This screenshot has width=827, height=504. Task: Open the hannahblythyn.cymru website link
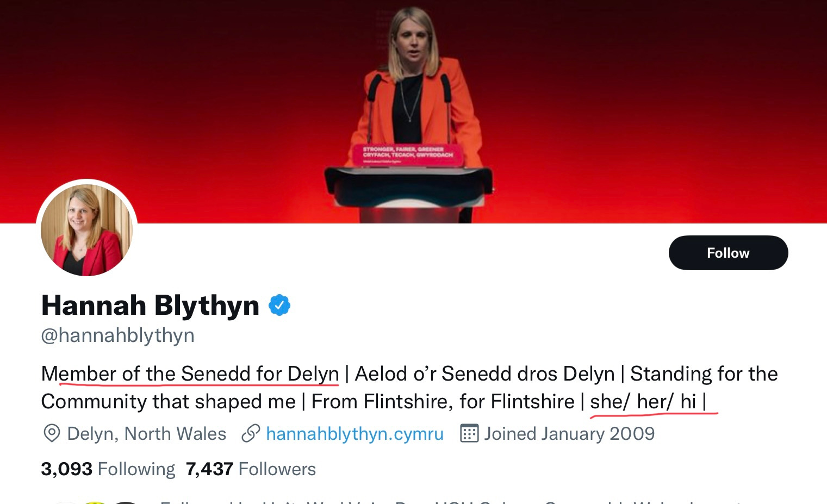point(355,433)
